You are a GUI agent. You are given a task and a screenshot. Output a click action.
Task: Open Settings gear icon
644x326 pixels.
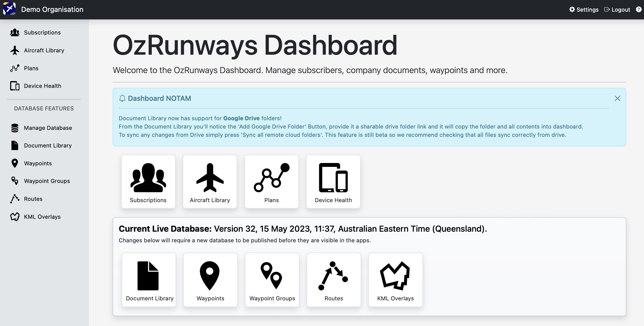point(572,10)
